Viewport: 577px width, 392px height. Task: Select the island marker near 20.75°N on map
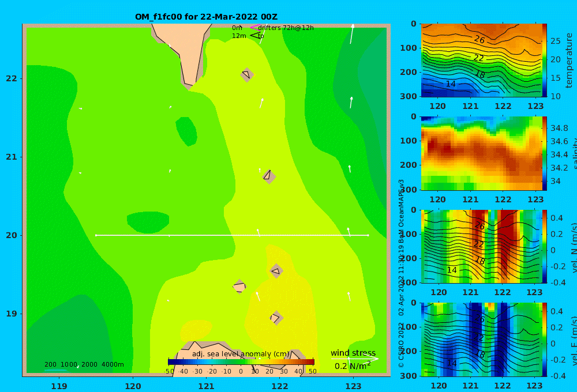[269, 176]
